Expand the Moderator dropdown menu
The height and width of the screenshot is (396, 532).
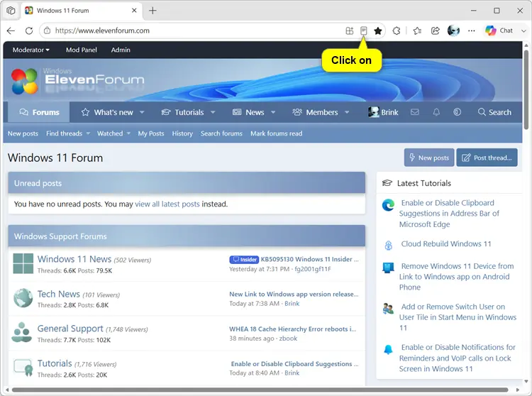(31, 50)
